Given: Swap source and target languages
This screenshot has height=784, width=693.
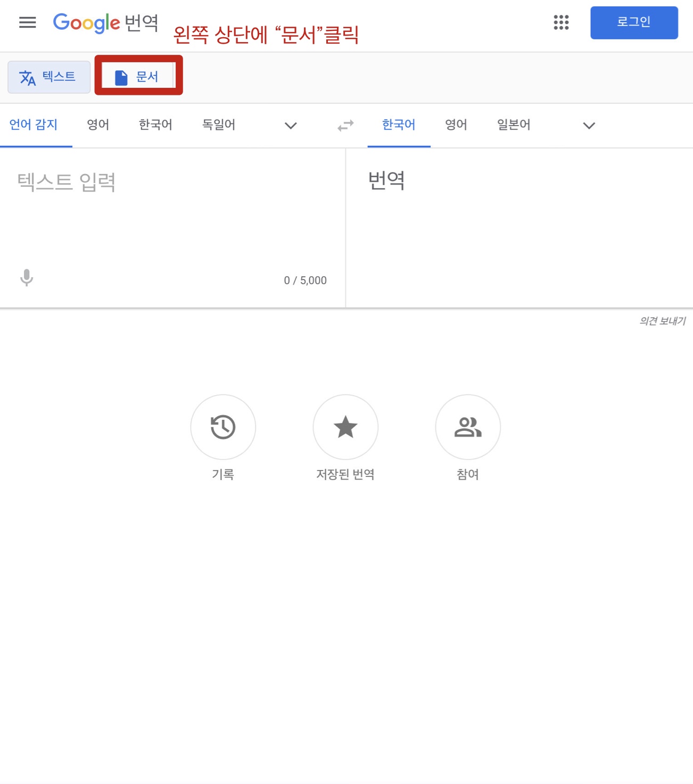Looking at the screenshot, I should [345, 126].
